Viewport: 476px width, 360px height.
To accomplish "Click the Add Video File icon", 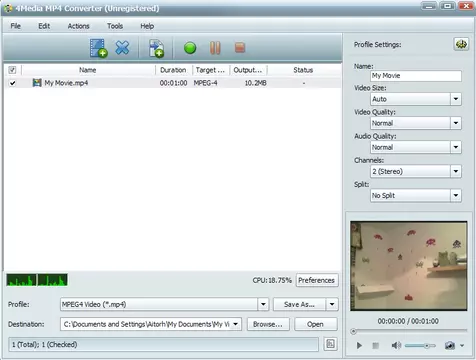I will click(98, 48).
